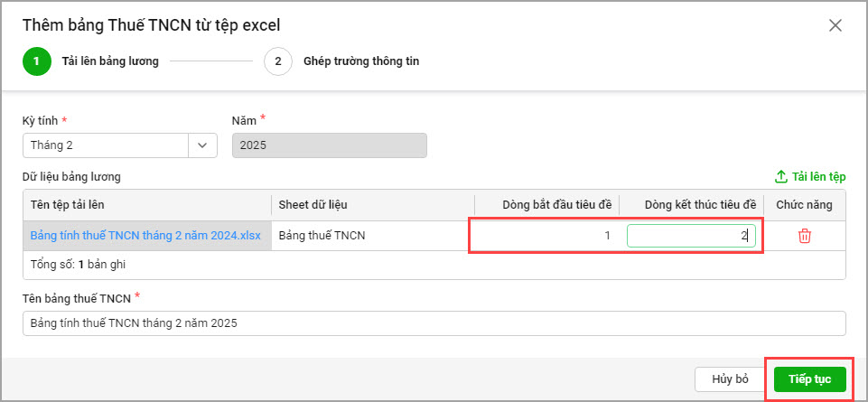868x402 pixels.
Task: Select the Tải lên bảng lương step label
Action: (110, 61)
